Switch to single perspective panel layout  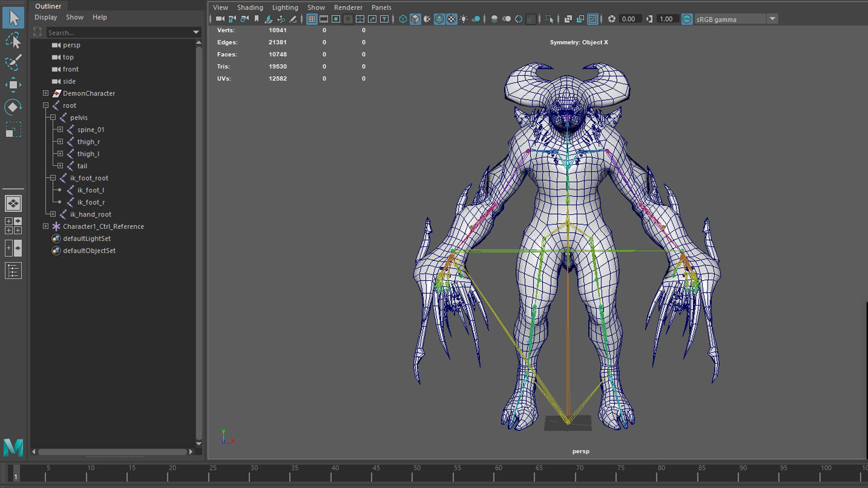coord(14,203)
